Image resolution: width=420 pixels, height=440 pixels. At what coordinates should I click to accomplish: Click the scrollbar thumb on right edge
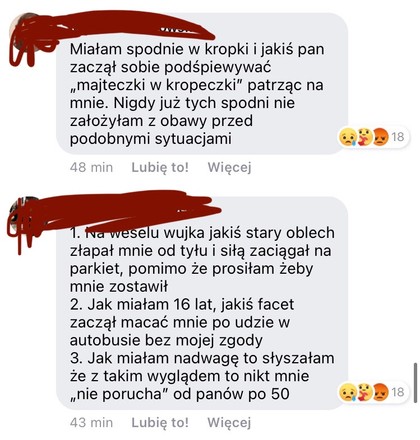pyautogui.click(x=415, y=383)
